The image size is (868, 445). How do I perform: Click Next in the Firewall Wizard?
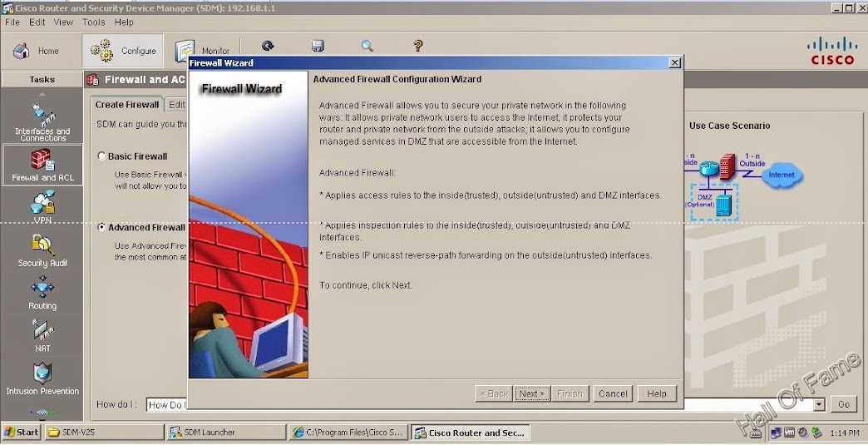click(x=531, y=394)
